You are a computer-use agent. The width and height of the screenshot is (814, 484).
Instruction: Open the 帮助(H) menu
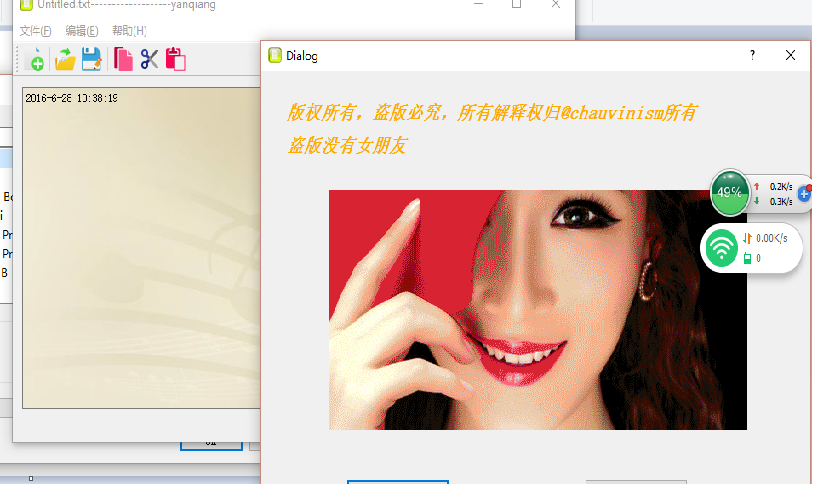[x=129, y=31]
